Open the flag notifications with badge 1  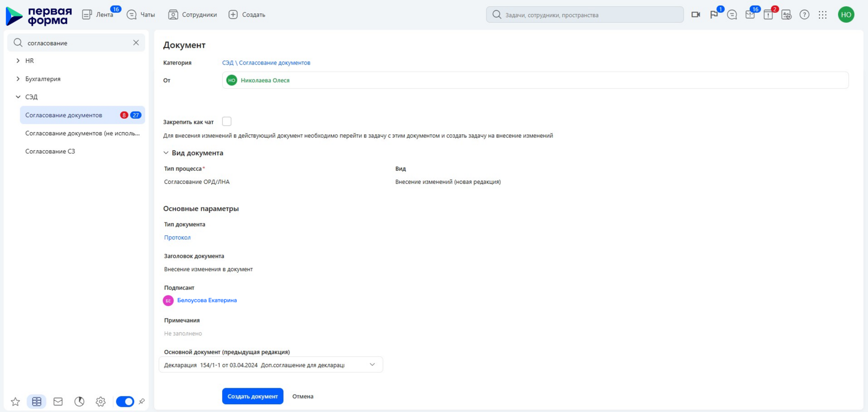tap(714, 15)
